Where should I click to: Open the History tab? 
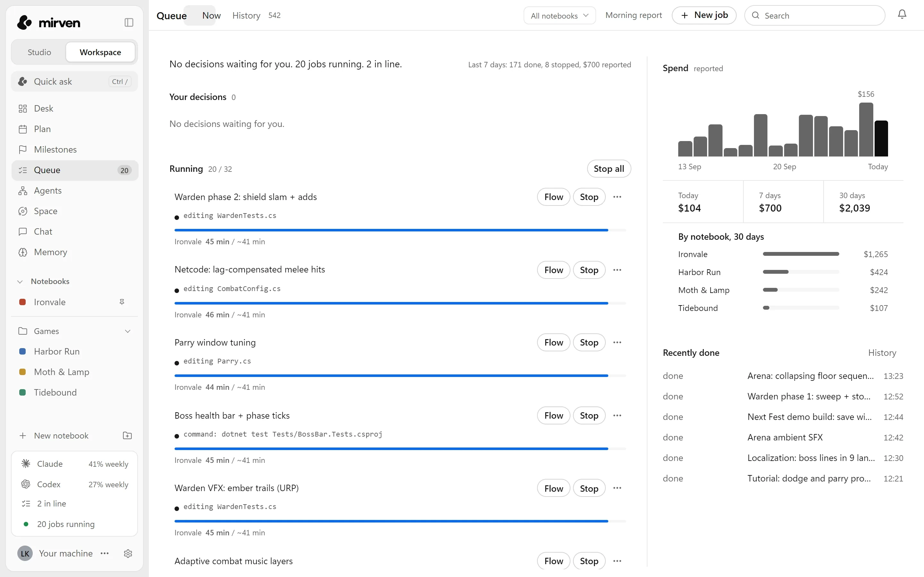[x=246, y=15]
